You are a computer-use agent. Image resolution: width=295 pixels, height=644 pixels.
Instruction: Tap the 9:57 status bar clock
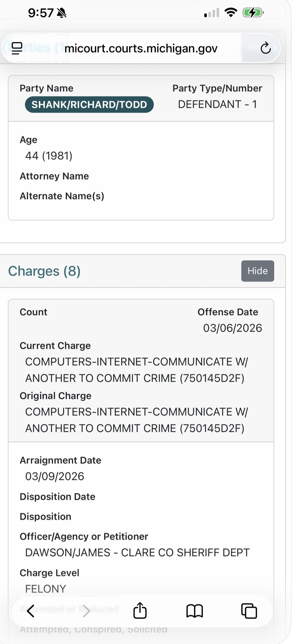41,13
